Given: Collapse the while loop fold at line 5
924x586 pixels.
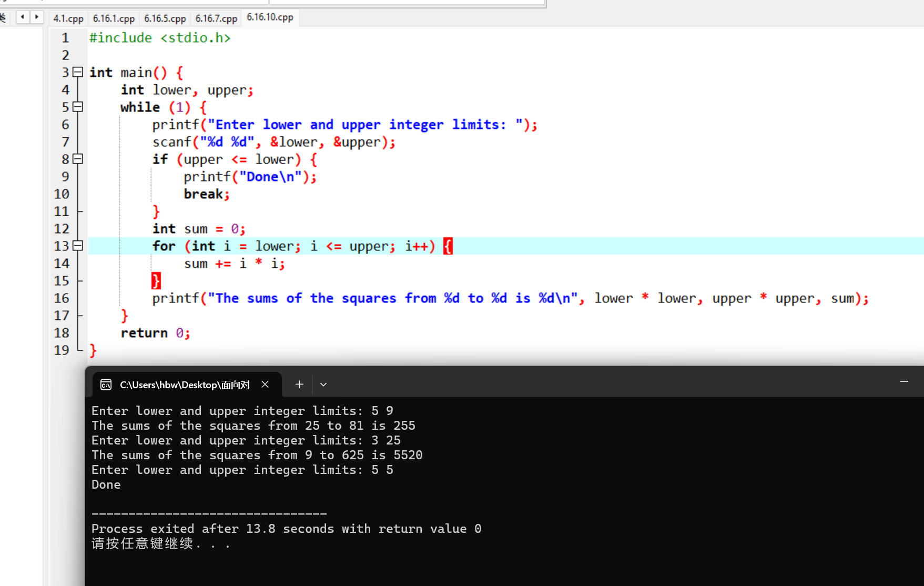Looking at the screenshot, I should coord(78,107).
